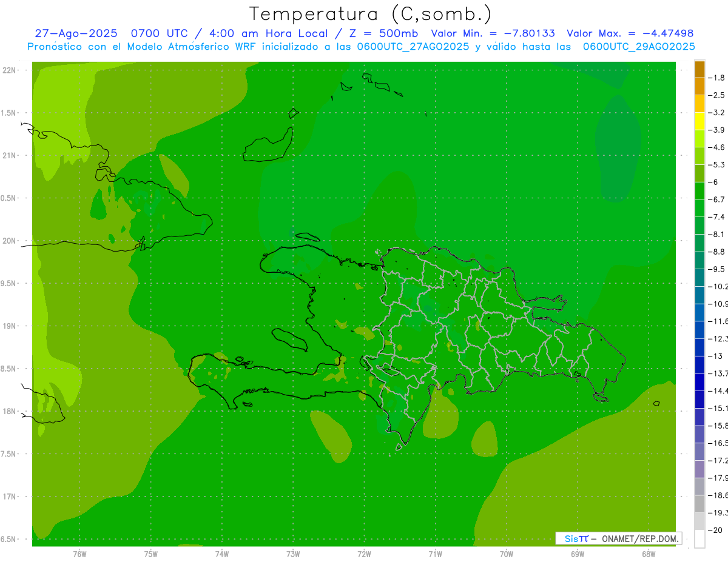Click the "19N" latitude axis label

click(10, 326)
